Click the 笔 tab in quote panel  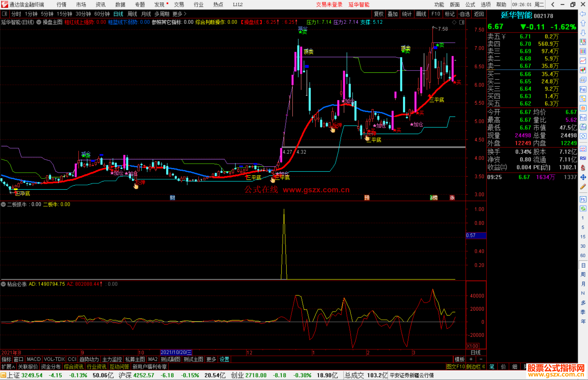[492, 367]
